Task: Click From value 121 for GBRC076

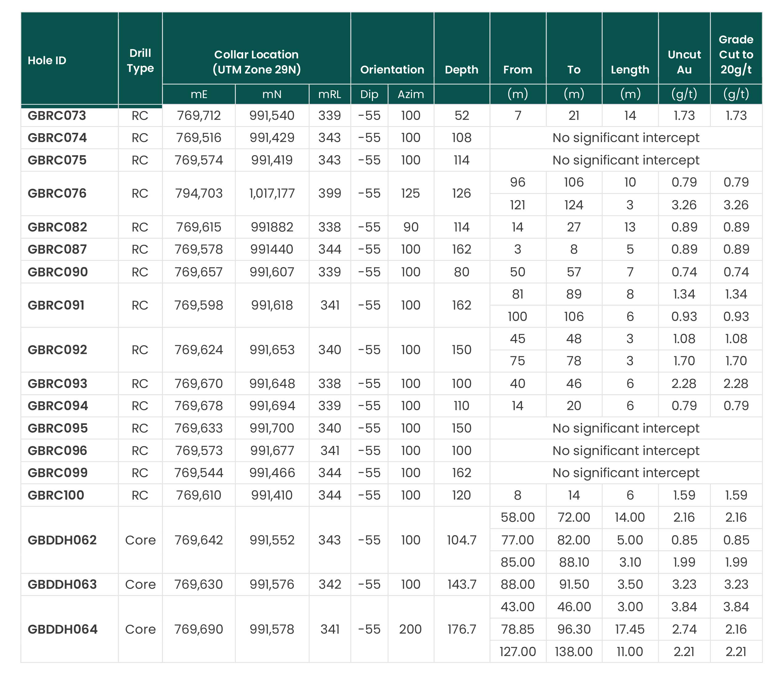Action: (x=517, y=205)
